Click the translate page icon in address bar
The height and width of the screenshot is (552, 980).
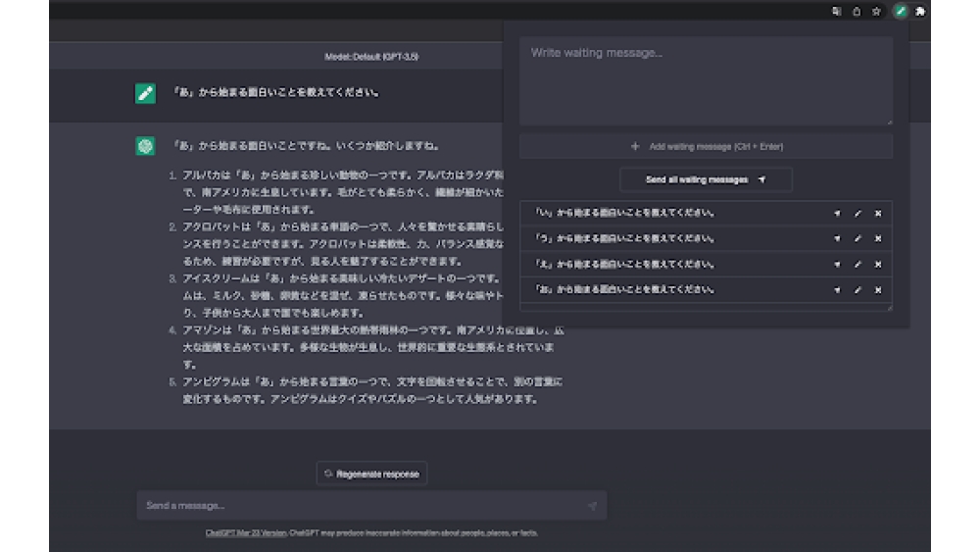pyautogui.click(x=836, y=11)
